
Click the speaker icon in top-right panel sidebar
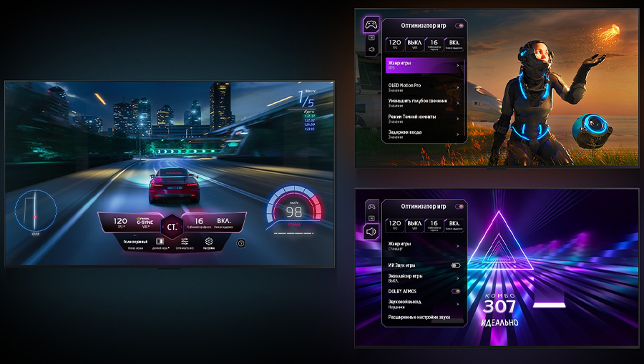click(x=371, y=50)
